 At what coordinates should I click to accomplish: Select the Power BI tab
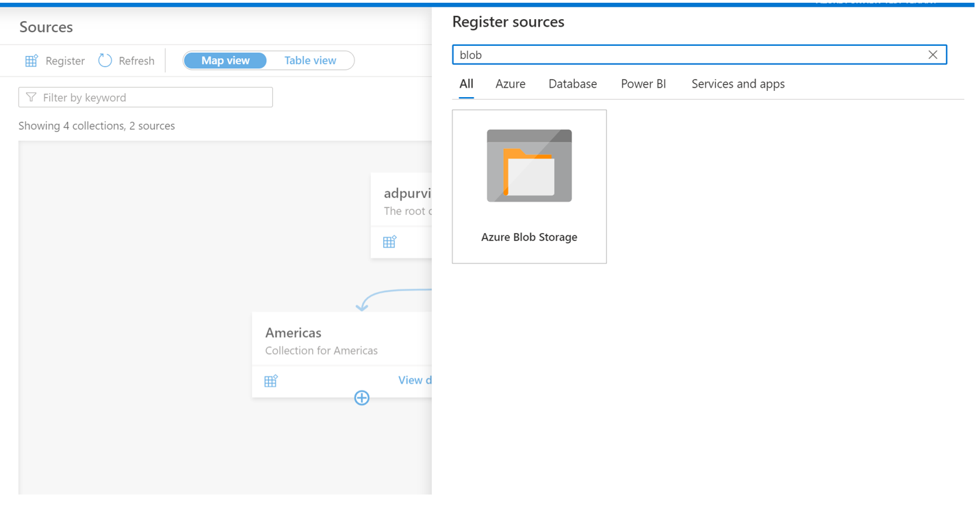pyautogui.click(x=643, y=83)
